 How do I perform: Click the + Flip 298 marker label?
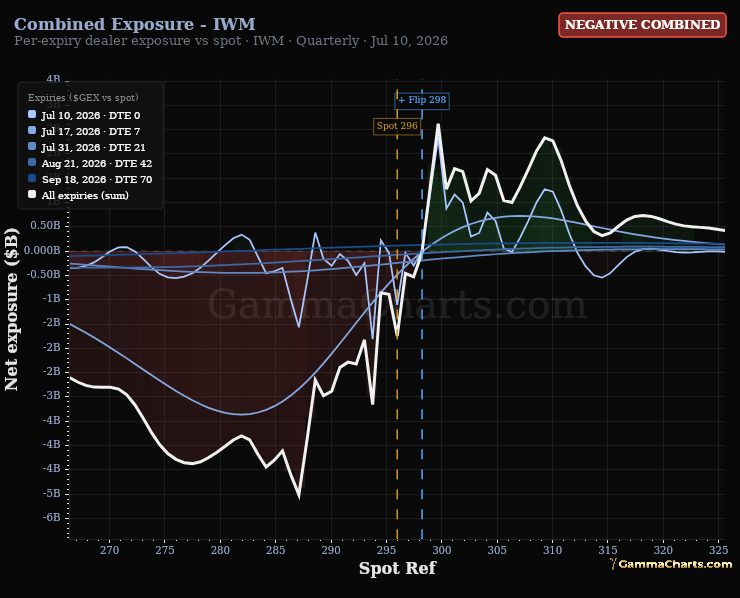point(422,100)
